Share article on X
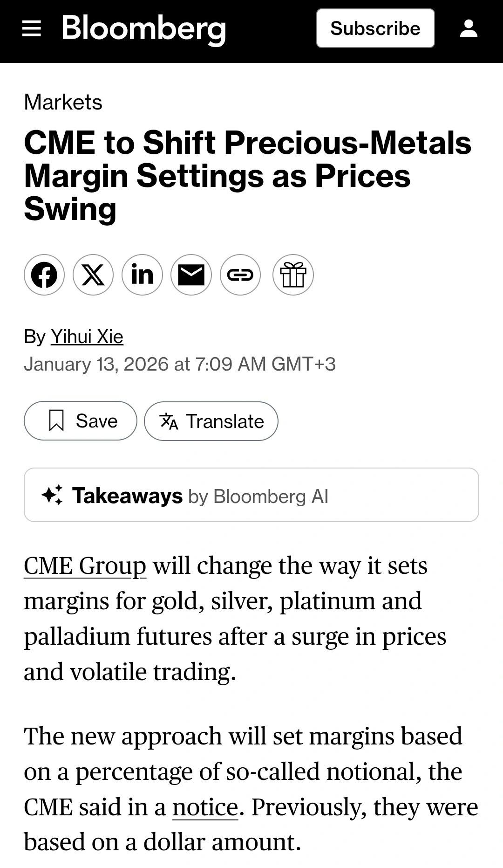This screenshot has height=868, width=503. [93, 275]
